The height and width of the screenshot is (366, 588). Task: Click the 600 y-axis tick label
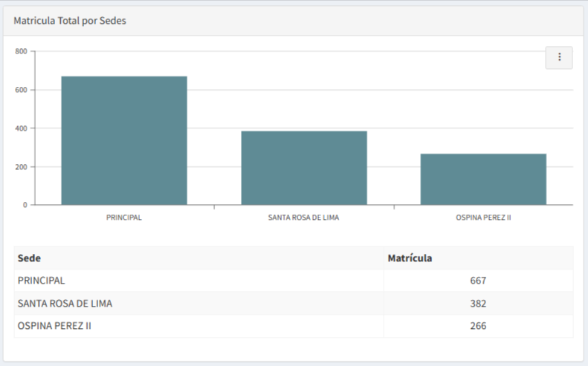coord(20,90)
